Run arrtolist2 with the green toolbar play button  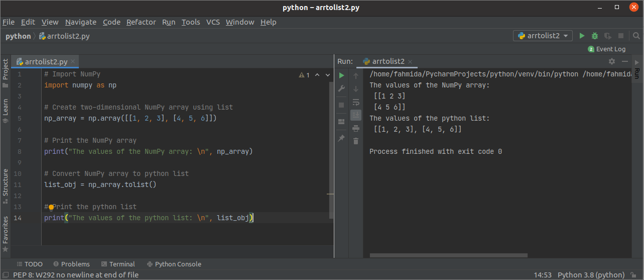pyautogui.click(x=582, y=36)
